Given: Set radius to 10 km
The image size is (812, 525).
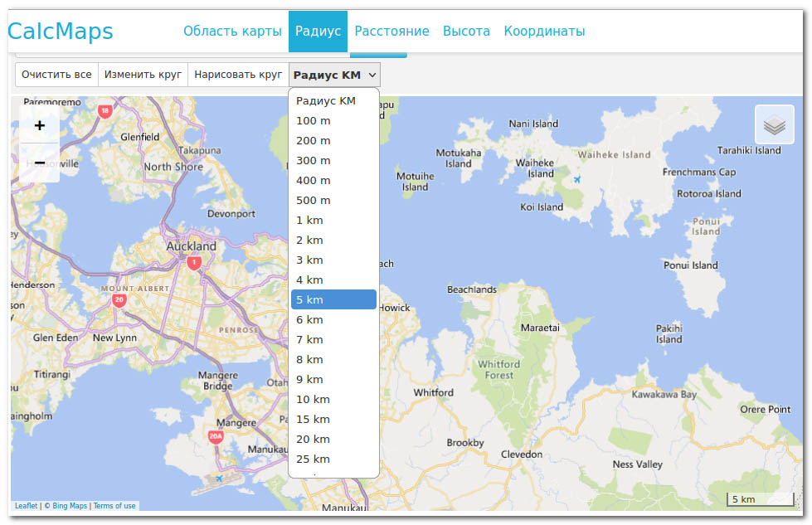Looking at the screenshot, I should point(333,400).
